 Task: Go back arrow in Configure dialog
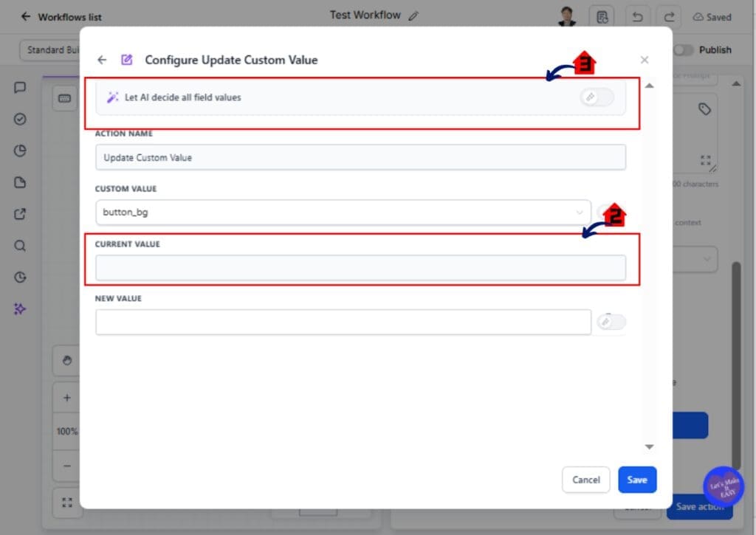pyautogui.click(x=102, y=60)
